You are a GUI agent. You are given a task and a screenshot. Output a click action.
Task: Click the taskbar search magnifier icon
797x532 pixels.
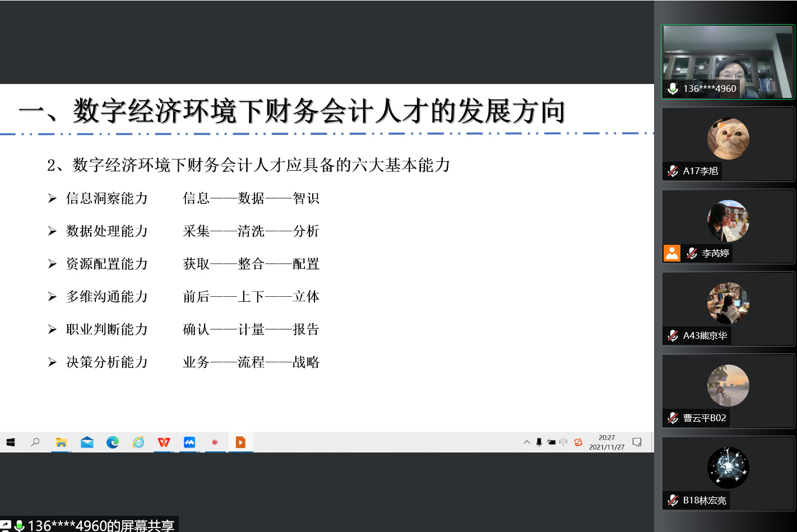35,442
